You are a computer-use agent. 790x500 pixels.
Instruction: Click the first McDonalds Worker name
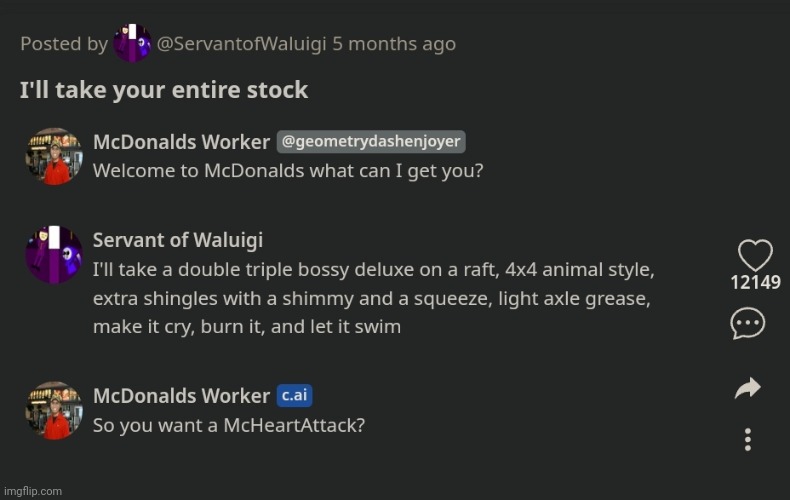(181, 143)
